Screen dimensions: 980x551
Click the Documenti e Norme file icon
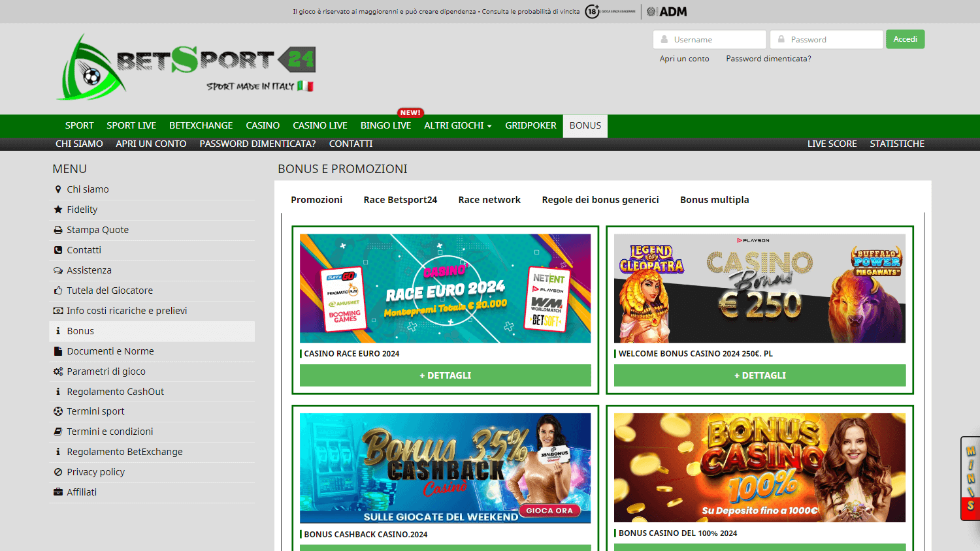(58, 351)
